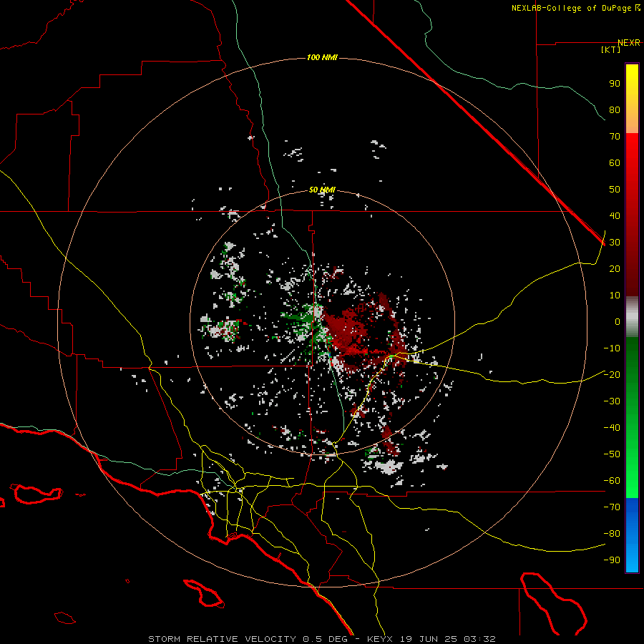Click the NEXR label at right edge
The image size is (644, 644).
tap(629, 43)
